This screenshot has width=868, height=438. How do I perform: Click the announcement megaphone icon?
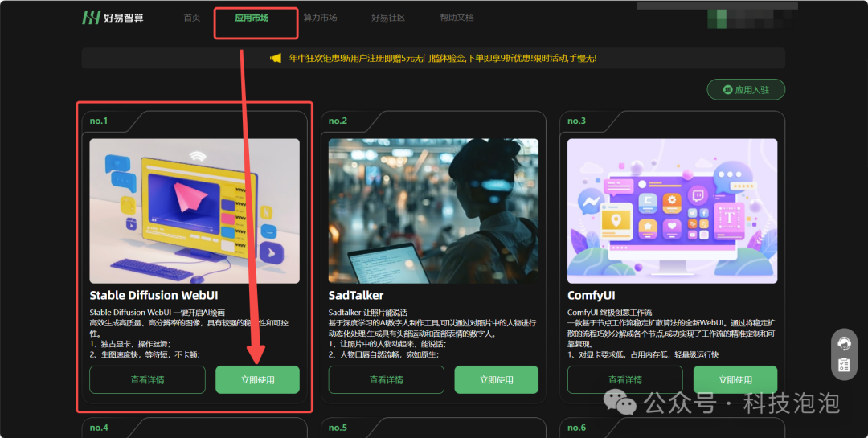point(276,58)
